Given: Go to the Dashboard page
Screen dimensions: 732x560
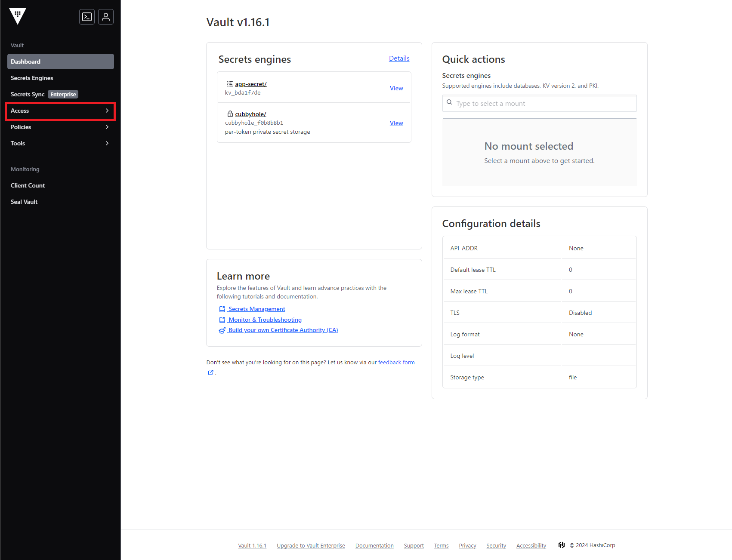Looking at the screenshot, I should pos(61,62).
